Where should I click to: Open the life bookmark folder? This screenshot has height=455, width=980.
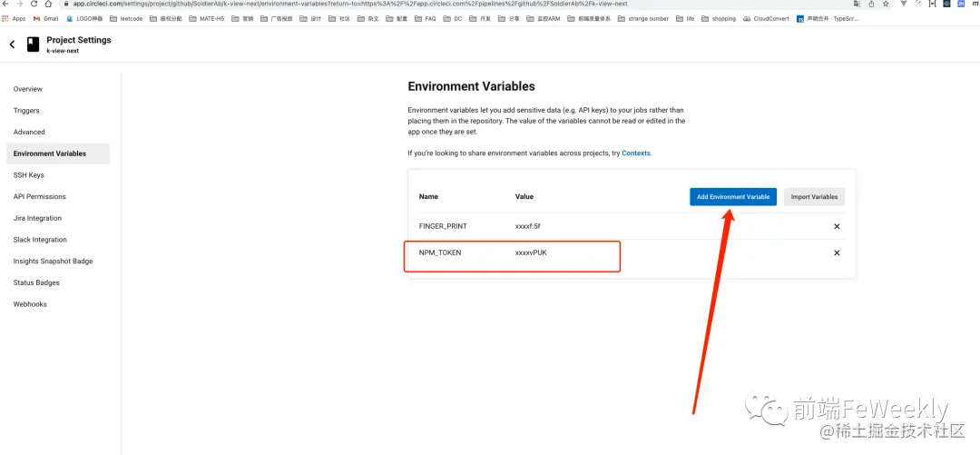(685, 19)
